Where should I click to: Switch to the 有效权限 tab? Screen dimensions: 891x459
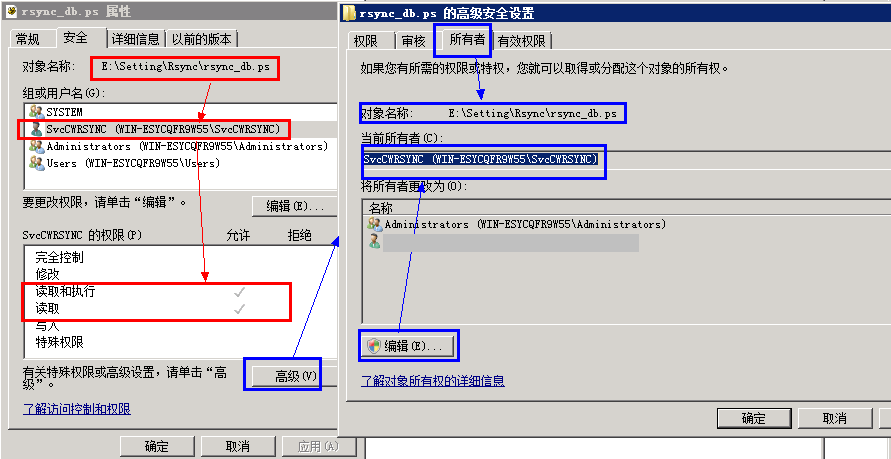pos(522,41)
